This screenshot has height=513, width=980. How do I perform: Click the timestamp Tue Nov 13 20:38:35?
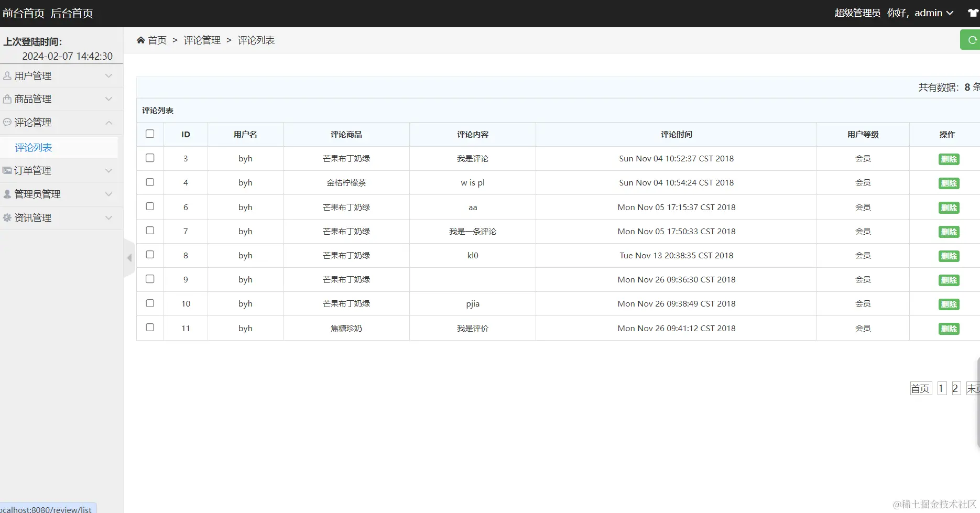(x=676, y=256)
